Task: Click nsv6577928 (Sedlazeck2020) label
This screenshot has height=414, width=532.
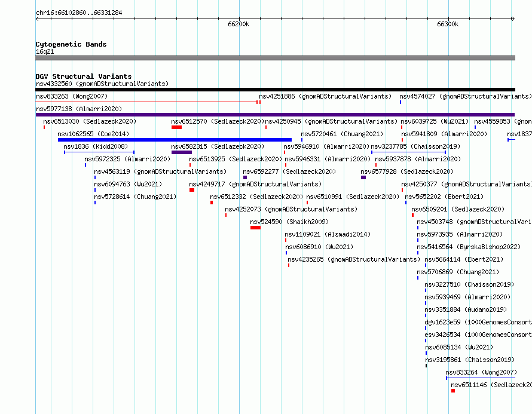Action: click(x=407, y=171)
